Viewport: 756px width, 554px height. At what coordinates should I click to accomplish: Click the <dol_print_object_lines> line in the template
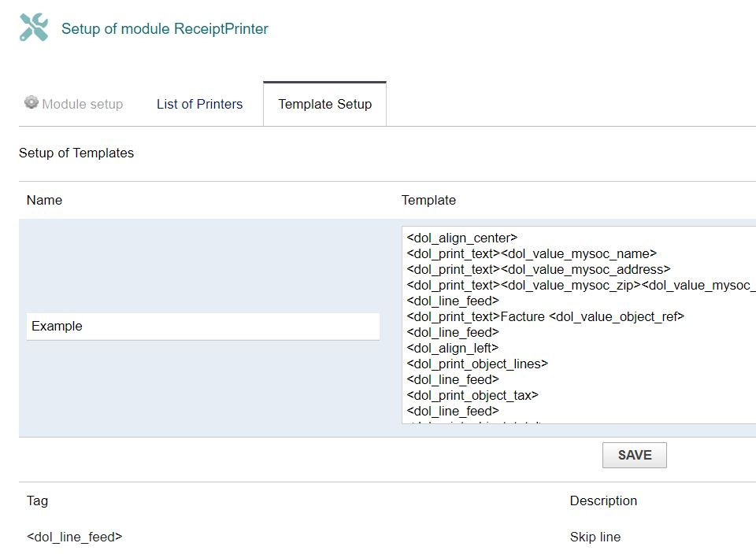477,364
